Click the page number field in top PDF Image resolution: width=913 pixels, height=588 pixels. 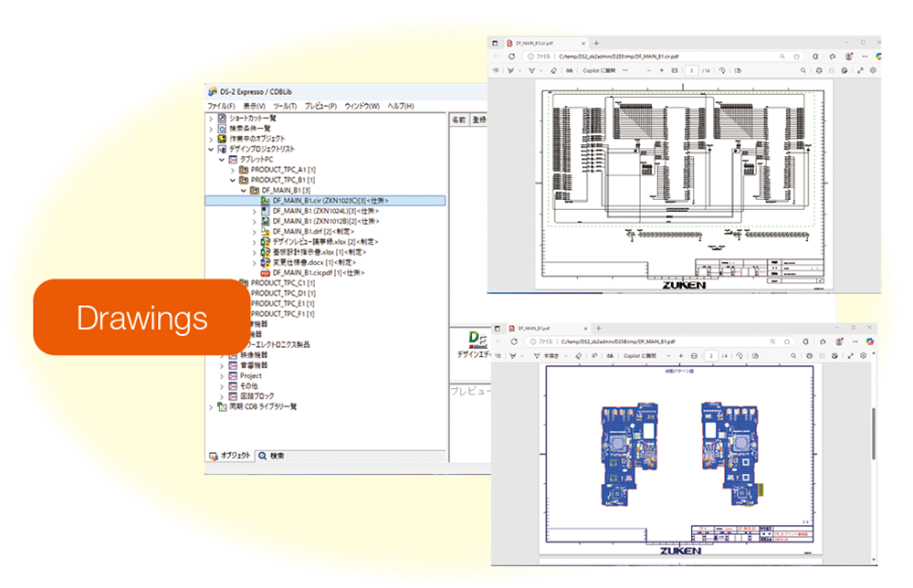coord(693,69)
